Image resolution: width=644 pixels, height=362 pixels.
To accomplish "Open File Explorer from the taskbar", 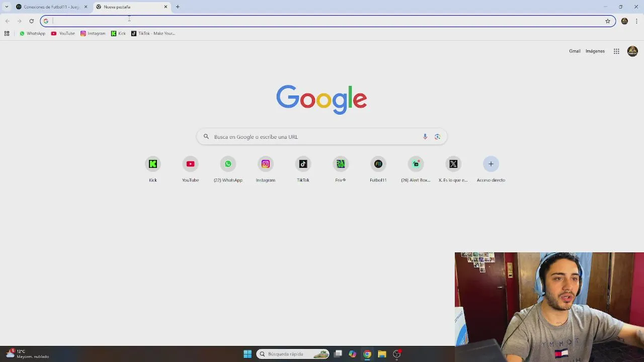I will point(382,354).
